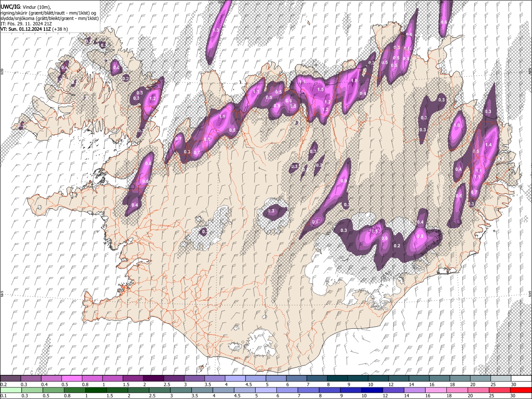Image resolution: width=532 pixels, height=399 pixels.
Task: Pick lavender upper swatch between 4 and 4.5
Action: 235,378
